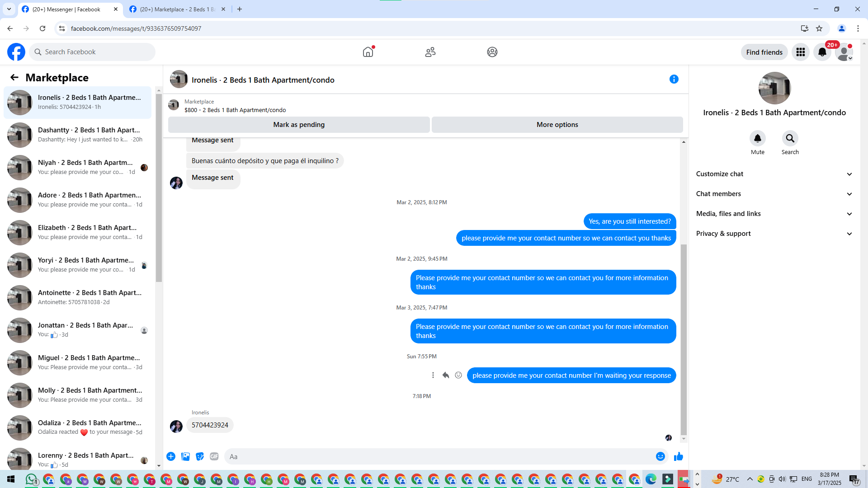Image resolution: width=868 pixels, height=488 pixels.
Task: Choose a GIF icon
Action: pos(214,456)
